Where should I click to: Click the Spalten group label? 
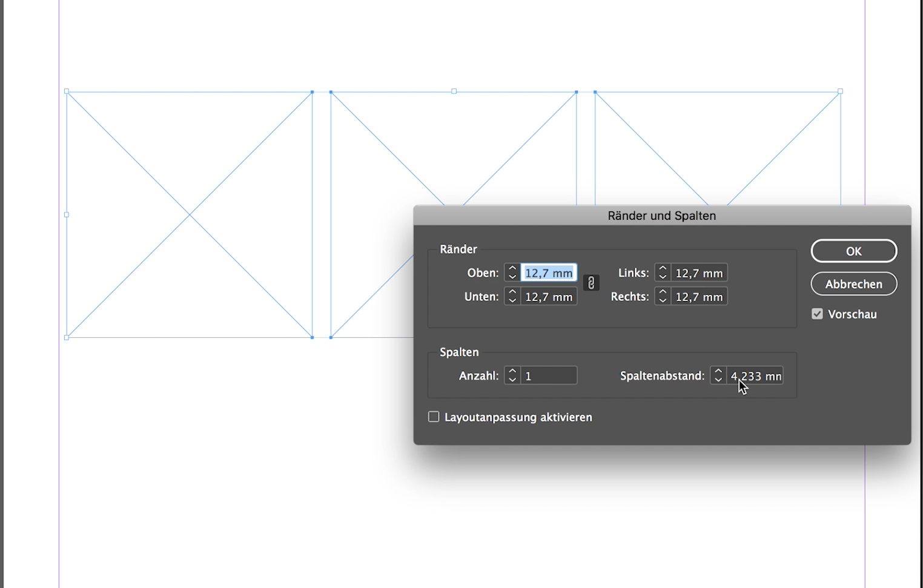click(459, 352)
